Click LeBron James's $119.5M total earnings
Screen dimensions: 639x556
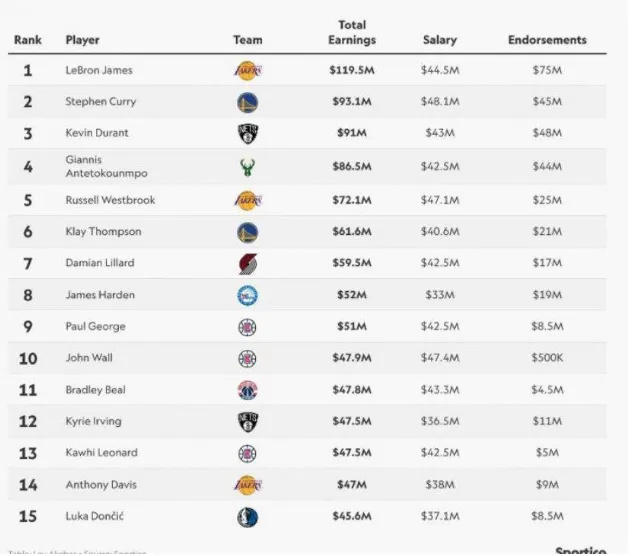tap(352, 71)
